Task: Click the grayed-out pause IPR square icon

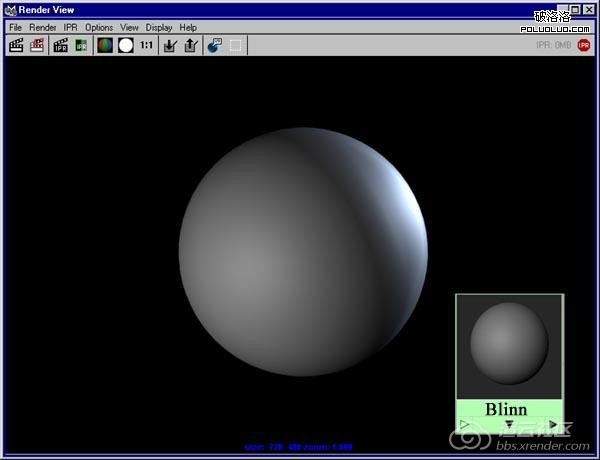Action: [x=235, y=46]
